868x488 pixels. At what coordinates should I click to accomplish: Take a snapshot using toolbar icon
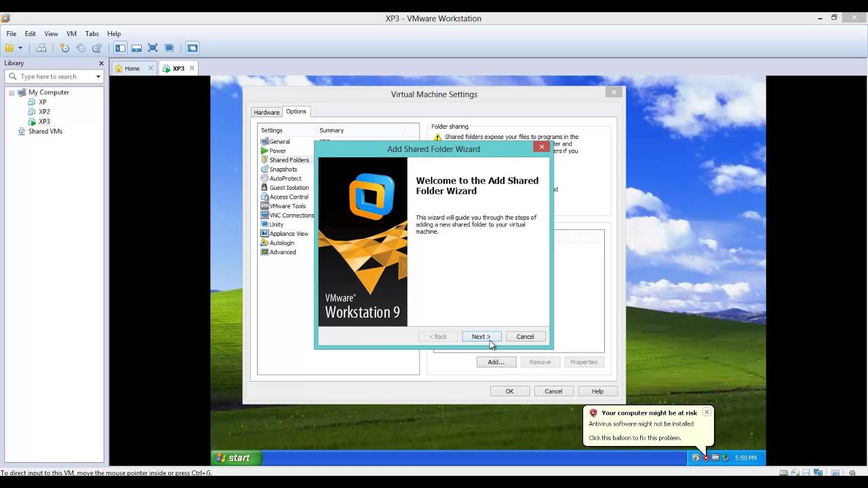[x=64, y=48]
